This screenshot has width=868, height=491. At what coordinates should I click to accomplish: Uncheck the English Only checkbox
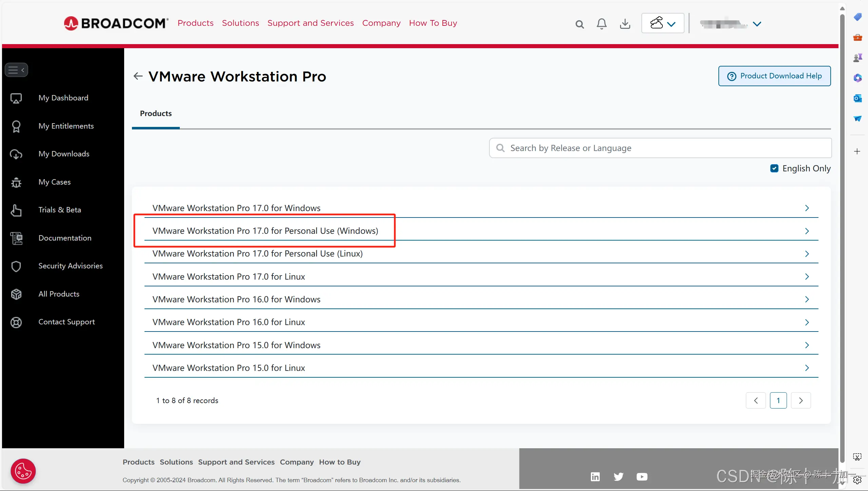coord(774,168)
